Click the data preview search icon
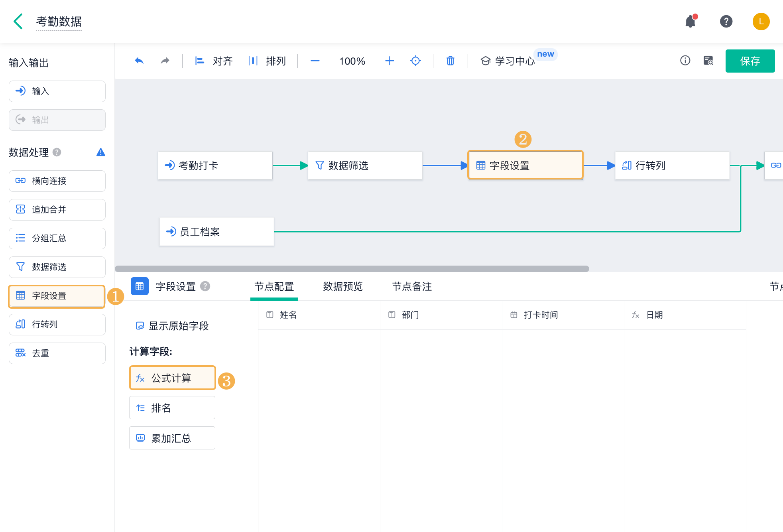 tap(708, 61)
